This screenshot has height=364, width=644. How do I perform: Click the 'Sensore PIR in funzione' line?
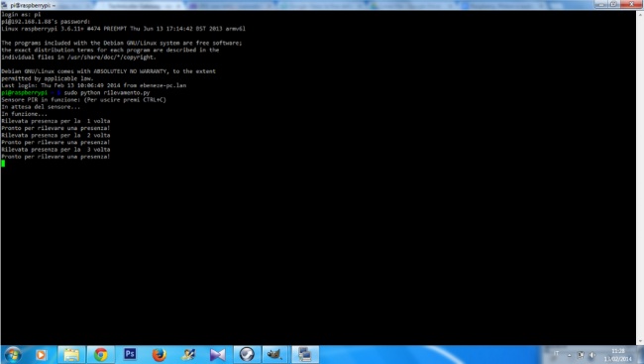point(84,99)
